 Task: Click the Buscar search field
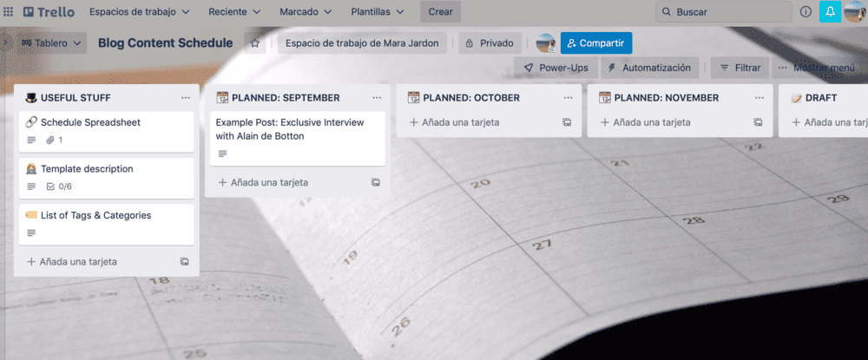724,11
